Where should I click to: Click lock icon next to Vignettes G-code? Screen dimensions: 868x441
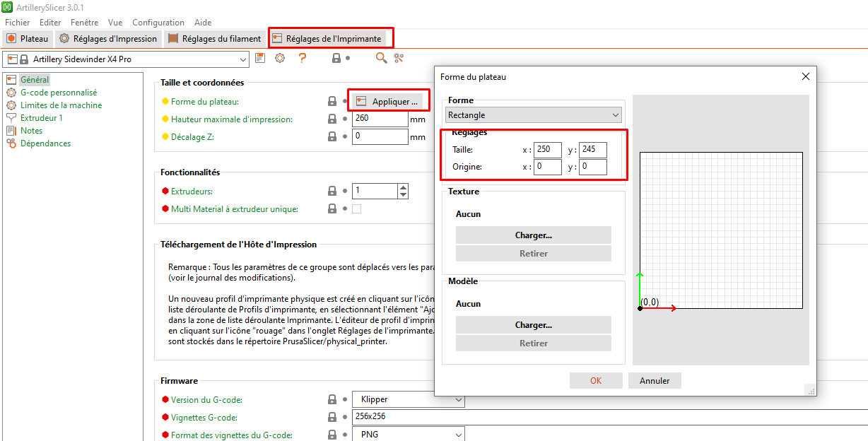(332, 417)
